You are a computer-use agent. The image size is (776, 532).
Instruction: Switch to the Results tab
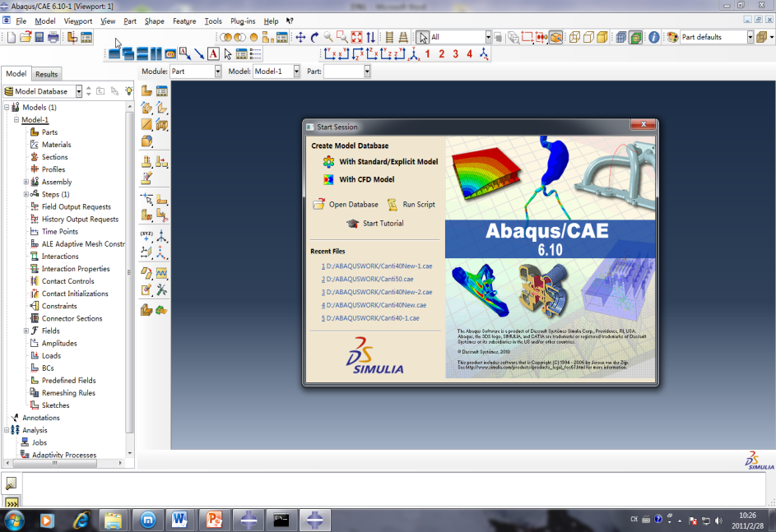47,74
